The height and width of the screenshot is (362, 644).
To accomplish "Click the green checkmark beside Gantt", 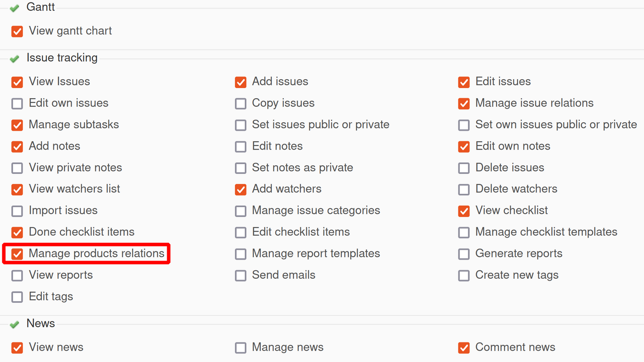I will tap(14, 8).
